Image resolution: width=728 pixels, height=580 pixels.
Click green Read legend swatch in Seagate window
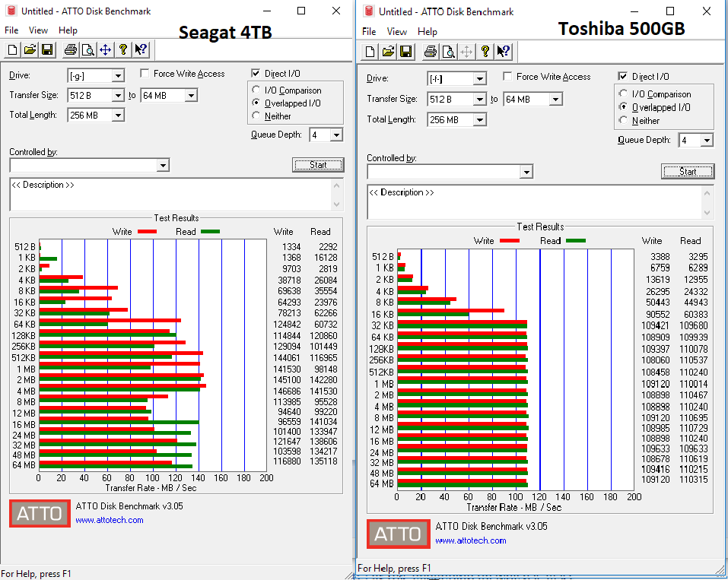click(x=210, y=232)
